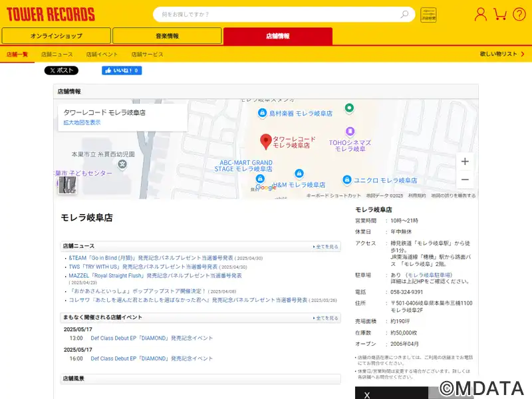Open the MAZZEL Royal Straight Flush news link

click(x=156, y=275)
